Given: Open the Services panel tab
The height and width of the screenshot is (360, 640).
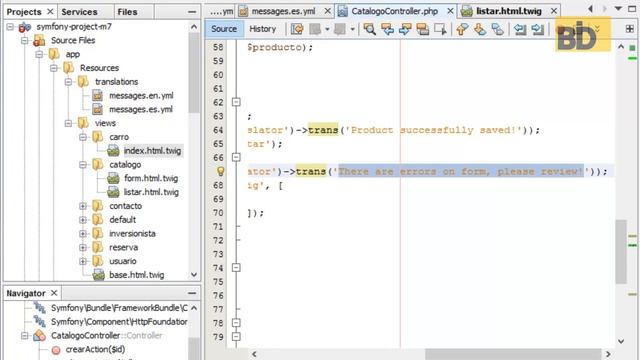Looking at the screenshot, I should [79, 12].
